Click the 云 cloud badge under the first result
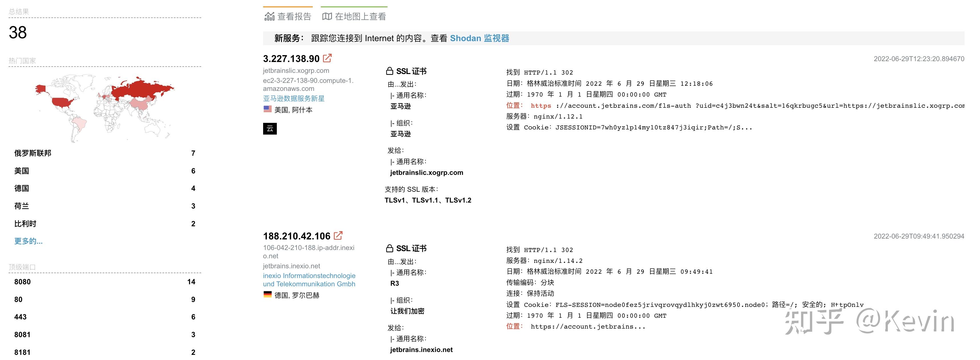The height and width of the screenshot is (360, 980). click(x=270, y=129)
